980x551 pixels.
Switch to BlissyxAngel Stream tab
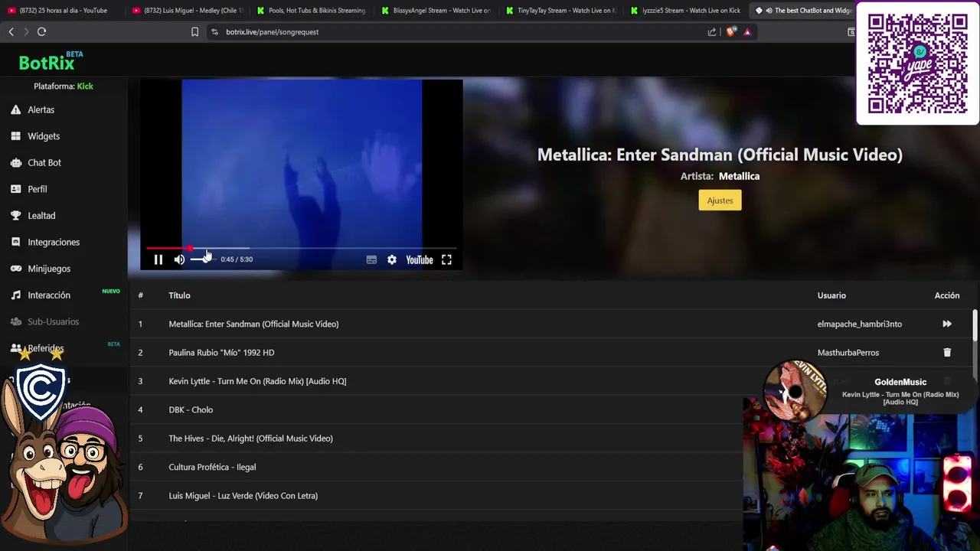tap(435, 11)
